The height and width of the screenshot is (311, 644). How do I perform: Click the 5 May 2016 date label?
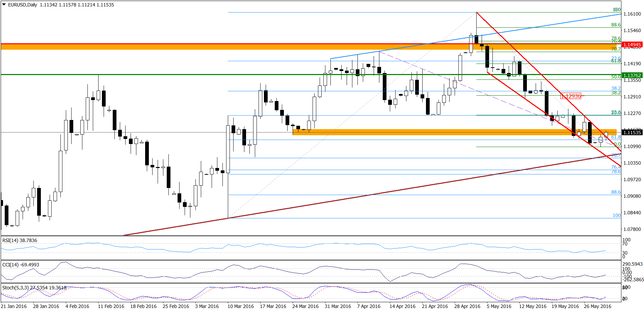[x=499, y=306]
